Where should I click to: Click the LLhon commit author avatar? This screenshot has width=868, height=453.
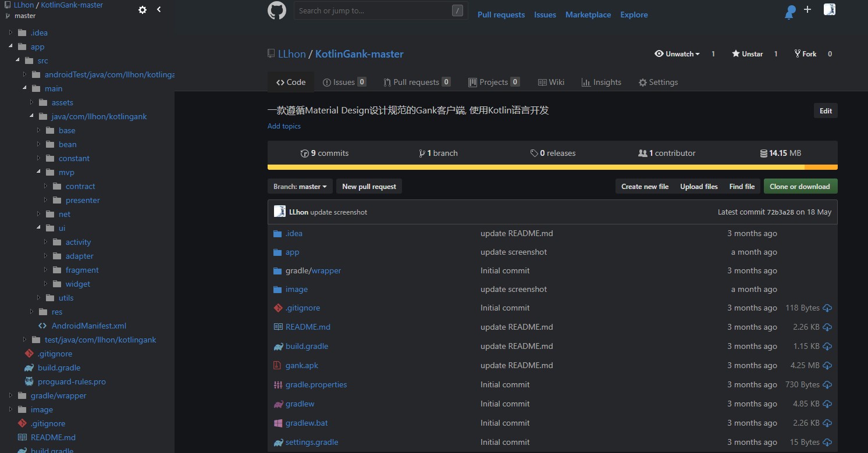(280, 212)
